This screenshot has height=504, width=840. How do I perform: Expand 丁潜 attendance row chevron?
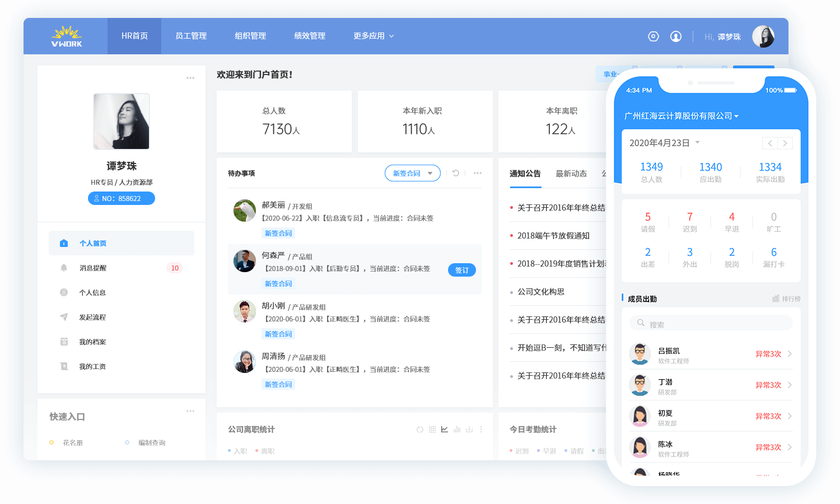point(790,385)
